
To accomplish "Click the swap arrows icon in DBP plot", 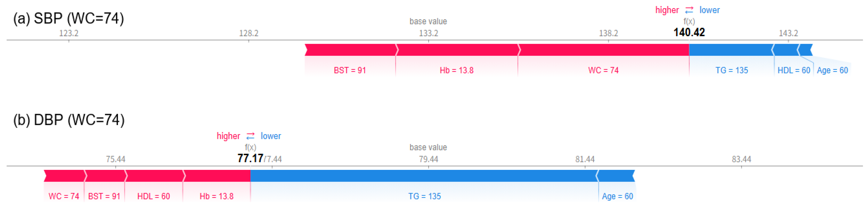I will [x=250, y=136].
